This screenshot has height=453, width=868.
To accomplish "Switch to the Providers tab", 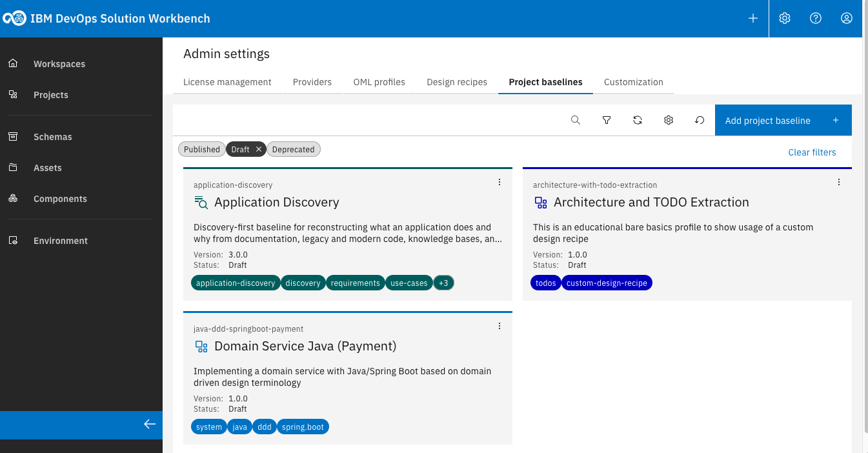I will pos(312,83).
